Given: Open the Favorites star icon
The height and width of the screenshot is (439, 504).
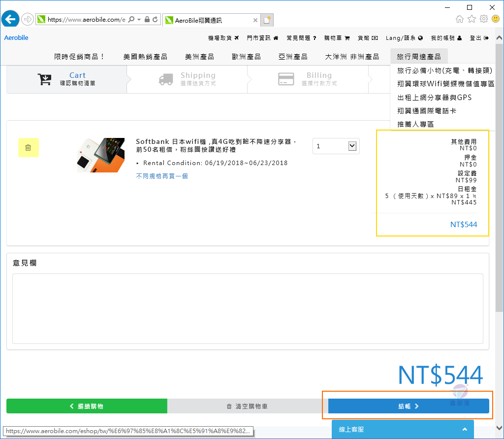Looking at the screenshot, I should (472, 19).
